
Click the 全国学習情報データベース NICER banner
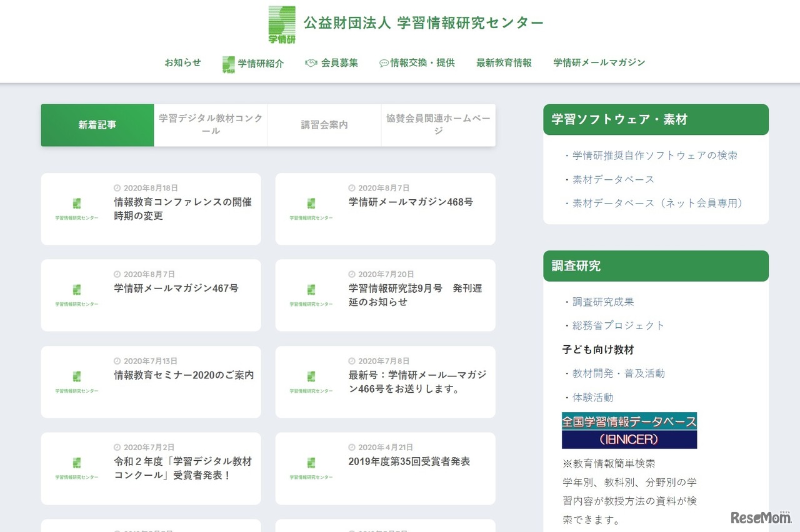click(x=629, y=430)
